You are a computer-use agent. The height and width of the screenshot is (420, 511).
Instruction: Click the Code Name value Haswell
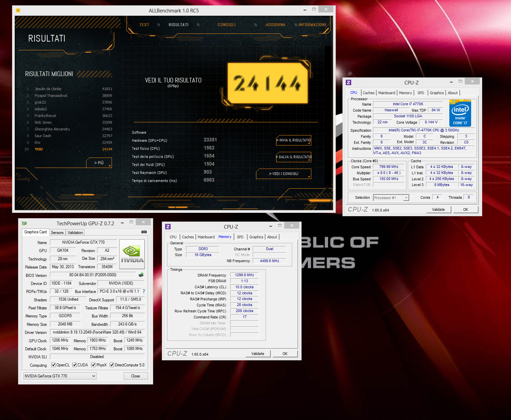[391, 110]
